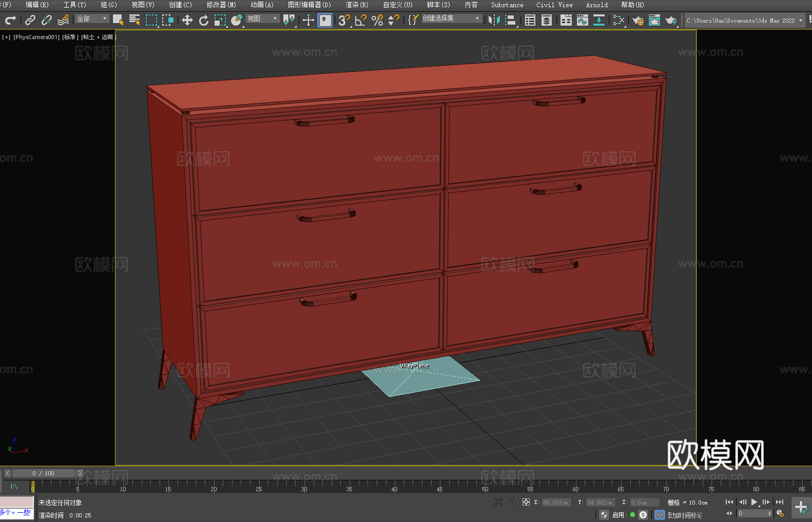Open the 修改器(M) menu
Viewport: 812px width, 522px height.
pos(221,5)
